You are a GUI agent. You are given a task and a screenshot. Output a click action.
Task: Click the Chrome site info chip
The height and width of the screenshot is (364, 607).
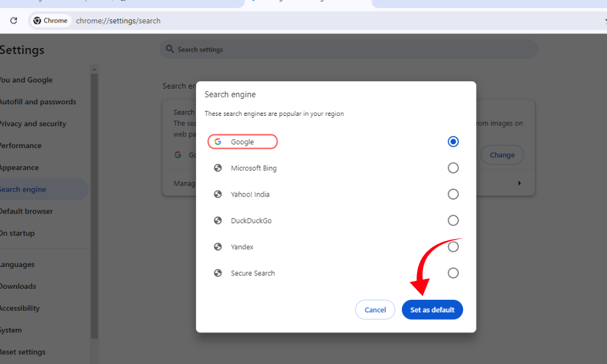[50, 21]
